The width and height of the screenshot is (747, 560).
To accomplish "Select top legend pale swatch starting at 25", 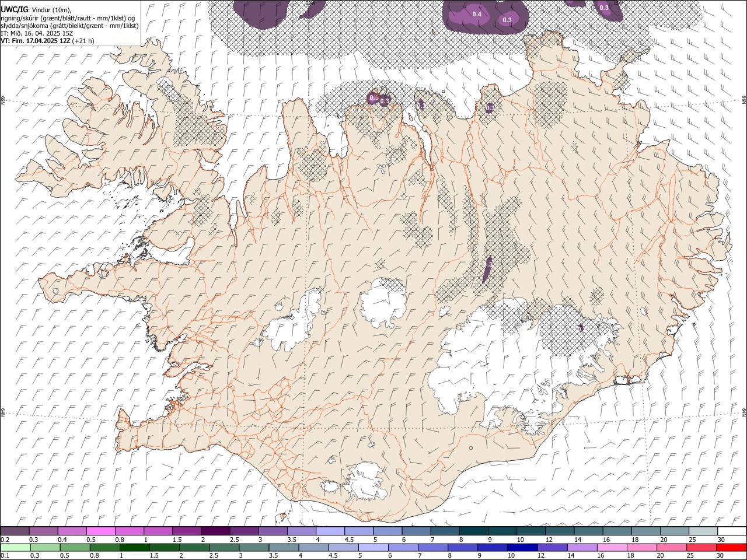I will pyautogui.click(x=703, y=531).
